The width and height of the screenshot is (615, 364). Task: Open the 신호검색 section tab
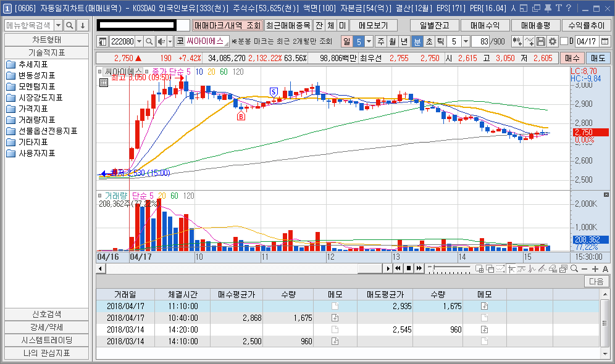pos(47,314)
